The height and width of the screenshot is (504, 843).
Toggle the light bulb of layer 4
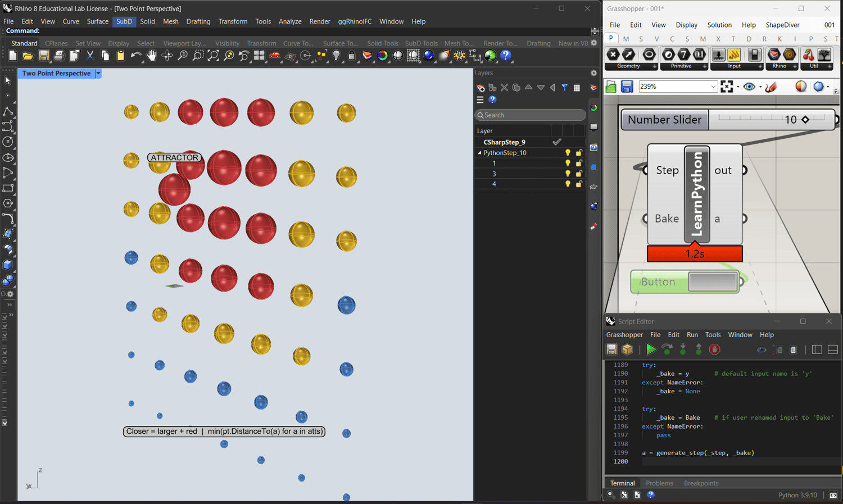pyautogui.click(x=568, y=184)
